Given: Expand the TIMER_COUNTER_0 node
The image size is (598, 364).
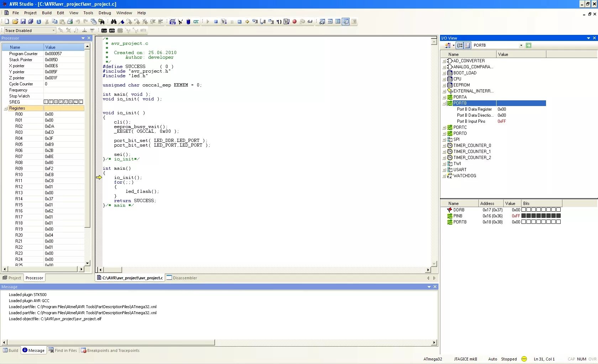Looking at the screenshot, I should (x=444, y=146).
